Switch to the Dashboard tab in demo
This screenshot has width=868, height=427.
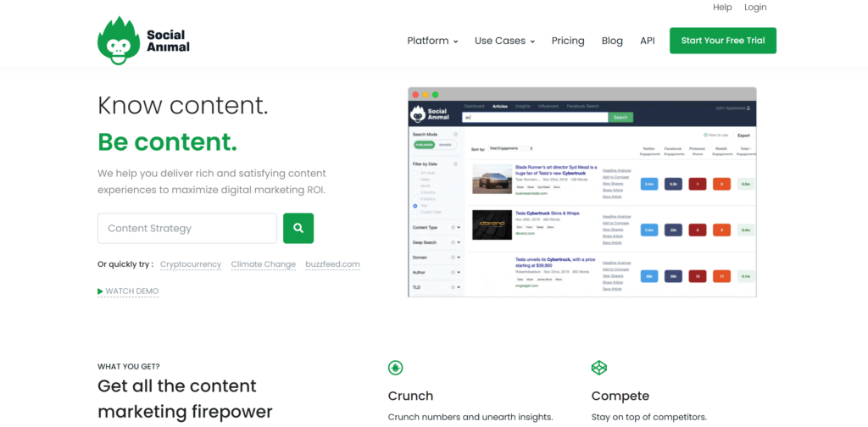coord(474,106)
